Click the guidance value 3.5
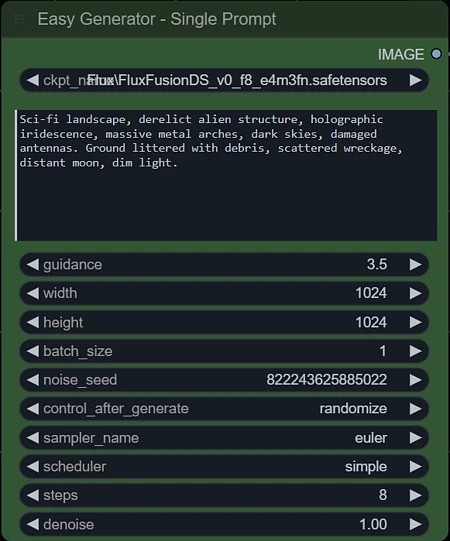450x541 pixels. 377,265
